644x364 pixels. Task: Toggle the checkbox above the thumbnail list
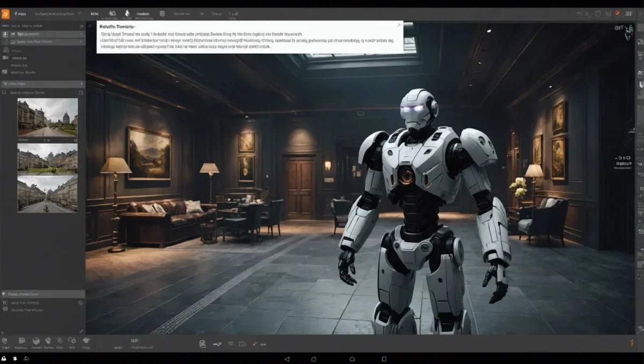(x=5, y=93)
